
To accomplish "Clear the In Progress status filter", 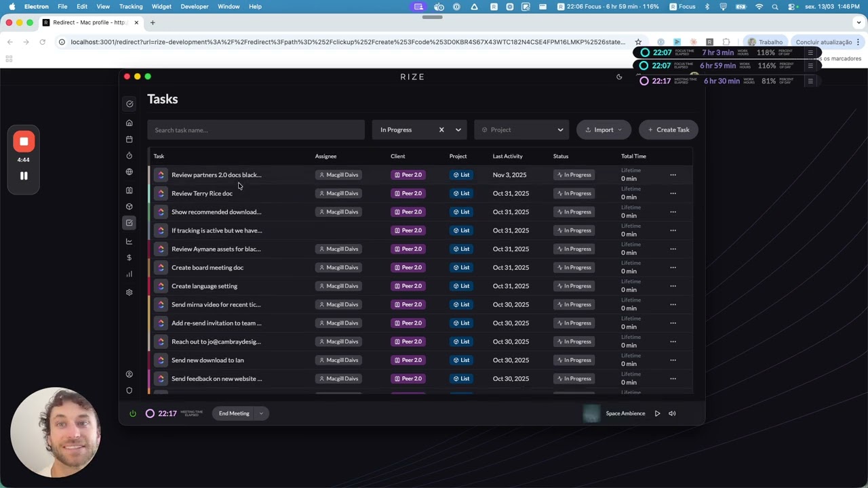I will 441,129.
